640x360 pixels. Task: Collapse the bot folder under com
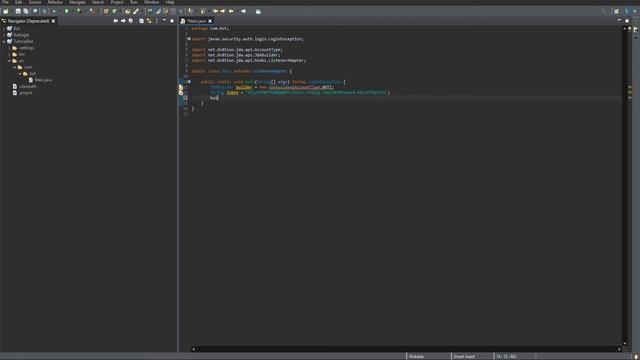point(20,74)
